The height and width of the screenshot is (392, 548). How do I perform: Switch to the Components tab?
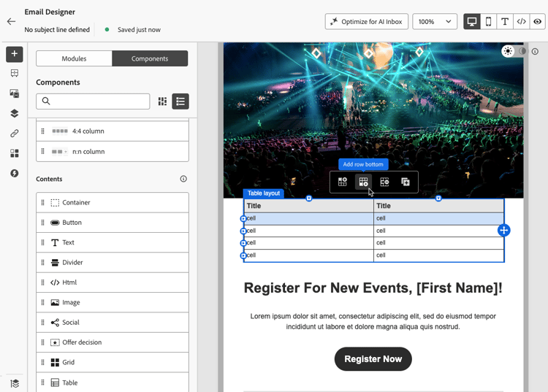point(150,58)
